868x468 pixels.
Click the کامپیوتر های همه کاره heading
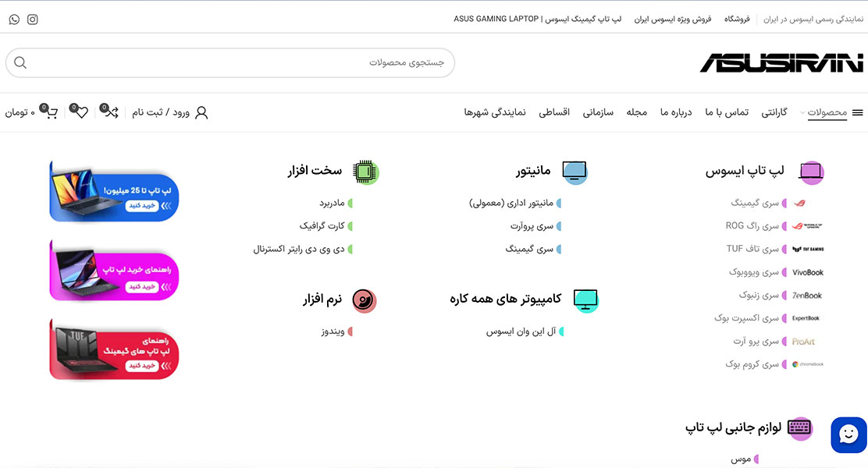pyautogui.click(x=505, y=300)
